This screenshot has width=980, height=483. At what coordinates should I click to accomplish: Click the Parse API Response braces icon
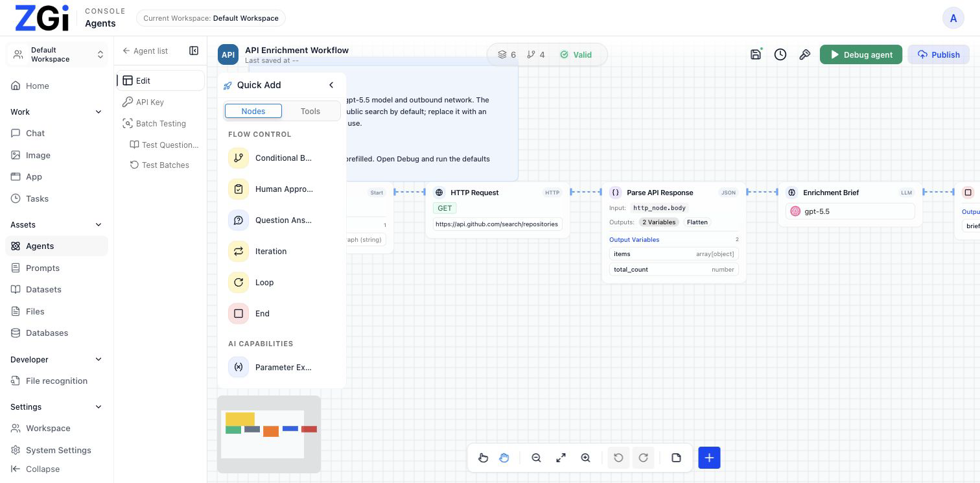615,193
